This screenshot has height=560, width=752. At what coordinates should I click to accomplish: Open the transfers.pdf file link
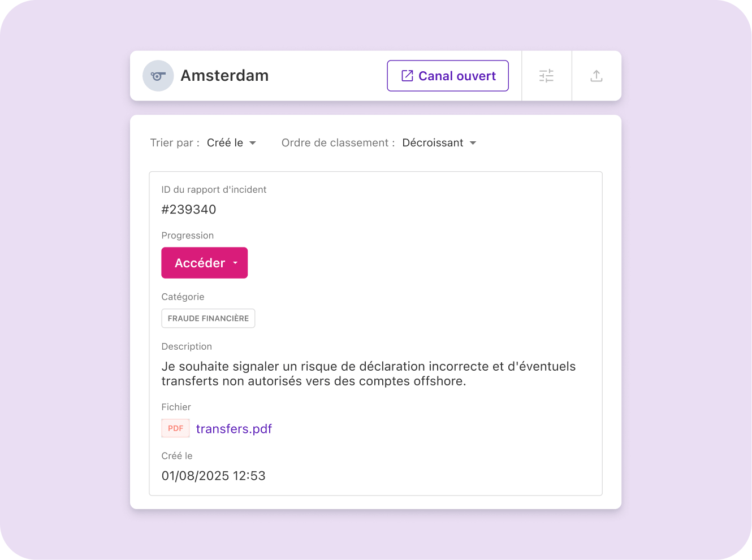pyautogui.click(x=234, y=429)
